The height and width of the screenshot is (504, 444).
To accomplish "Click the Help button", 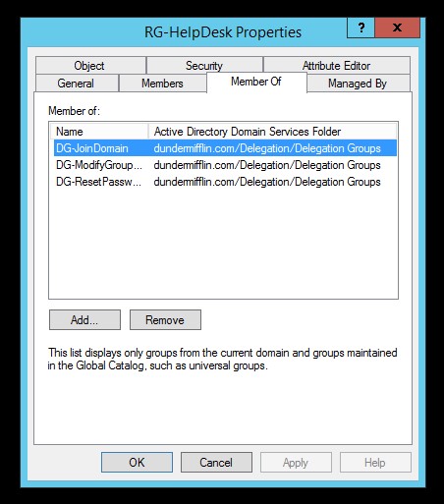I will tap(375, 462).
